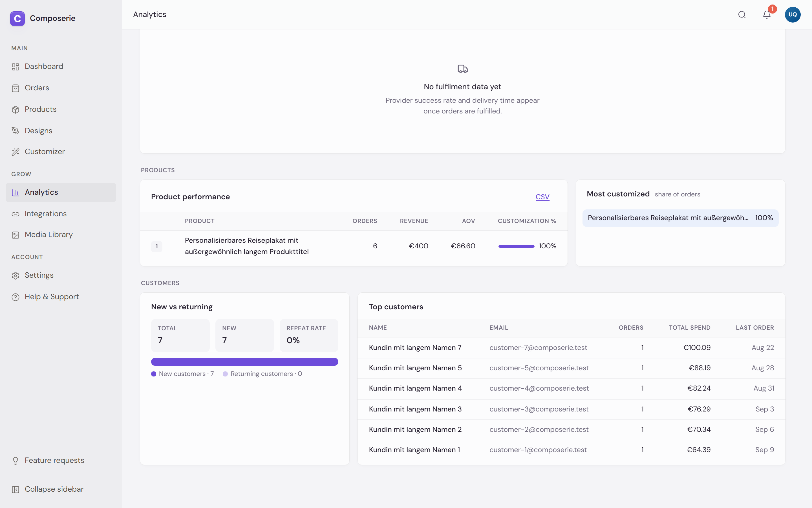
Task: Select product Personalisierbares Reiseplakat in table
Action: point(247,246)
